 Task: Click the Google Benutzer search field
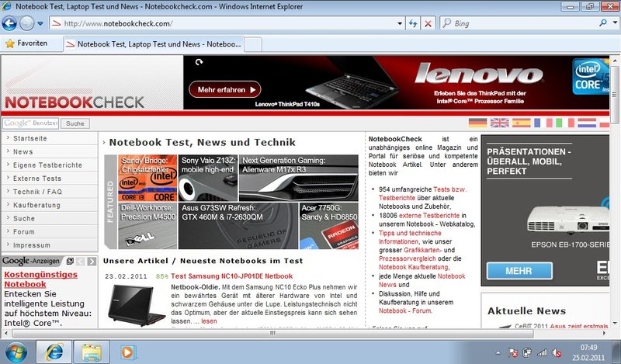[30, 123]
